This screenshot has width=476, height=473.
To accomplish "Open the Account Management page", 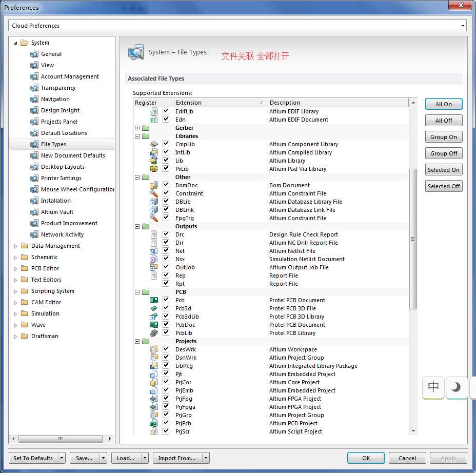I will coord(70,76).
